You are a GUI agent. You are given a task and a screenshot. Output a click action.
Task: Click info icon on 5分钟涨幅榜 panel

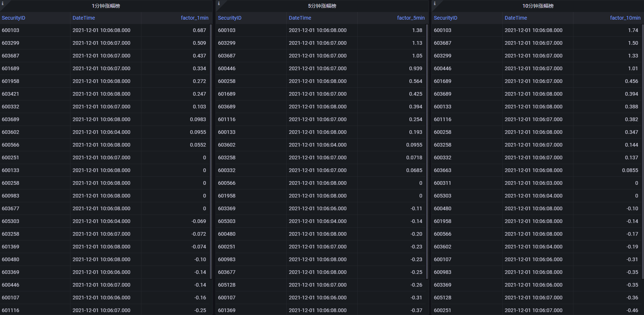pyautogui.click(x=218, y=3)
